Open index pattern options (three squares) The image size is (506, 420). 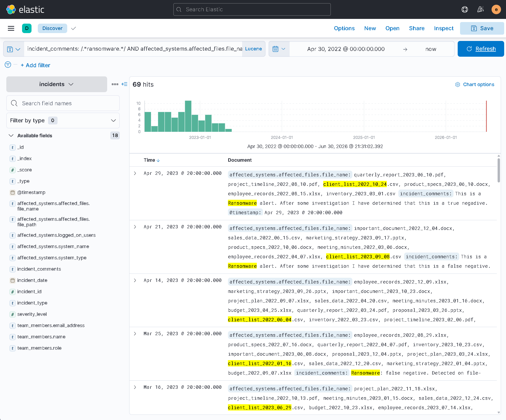(x=115, y=84)
